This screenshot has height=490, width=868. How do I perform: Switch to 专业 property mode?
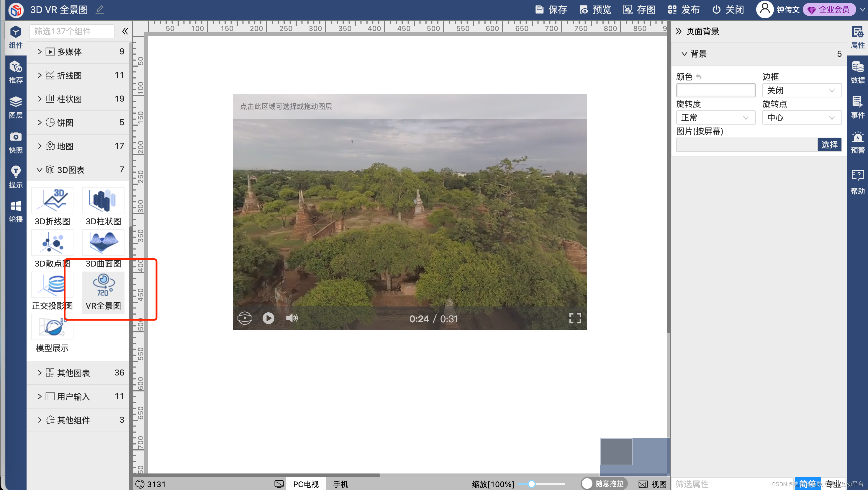(833, 484)
